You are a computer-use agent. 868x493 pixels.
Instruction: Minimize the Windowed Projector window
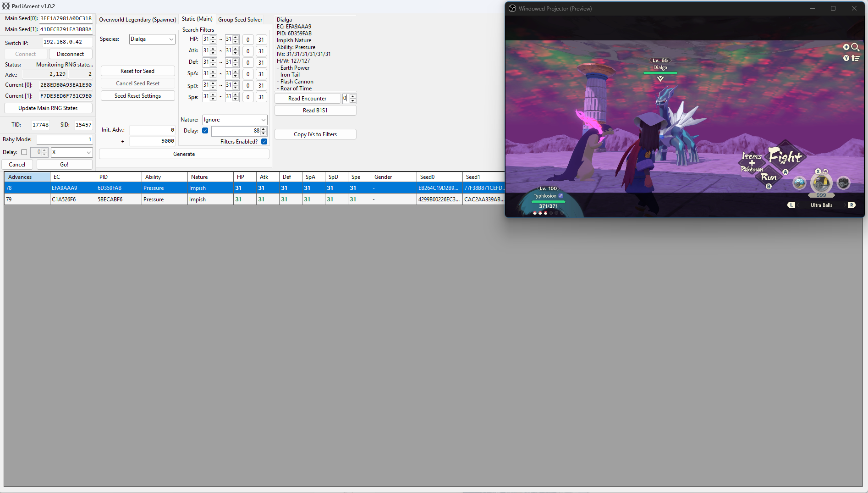tap(813, 8)
